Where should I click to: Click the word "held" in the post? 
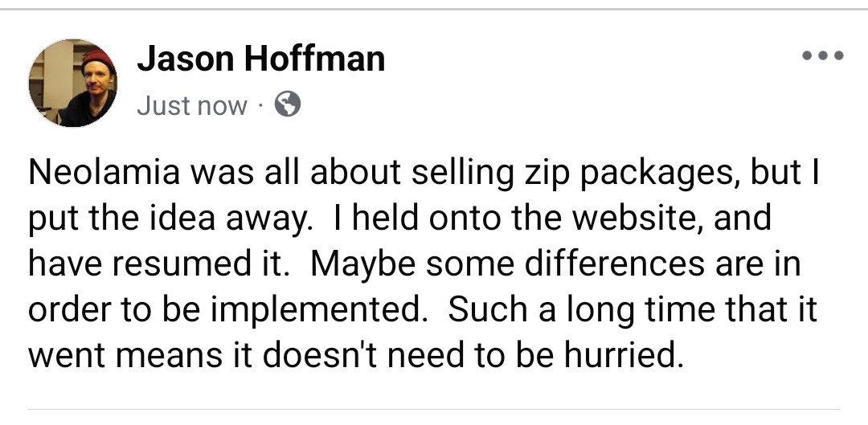click(384, 217)
